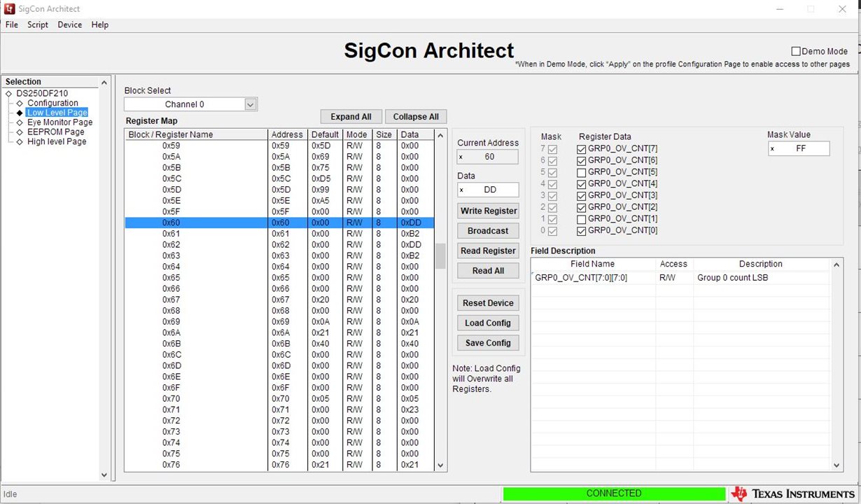Select register row 0x71
This screenshot has height=504, width=861.
(280, 409)
